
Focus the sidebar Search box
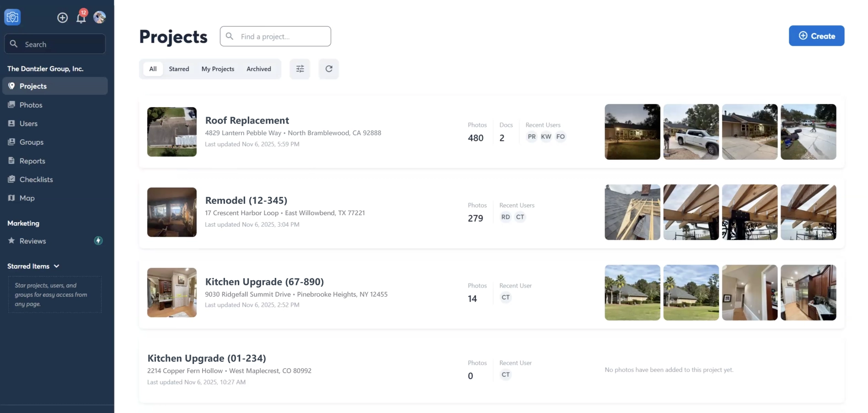[x=55, y=44]
